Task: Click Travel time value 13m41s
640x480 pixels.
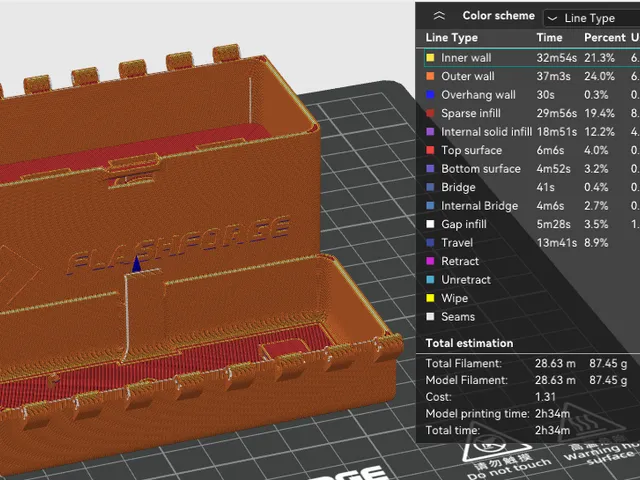Action: [x=556, y=242]
